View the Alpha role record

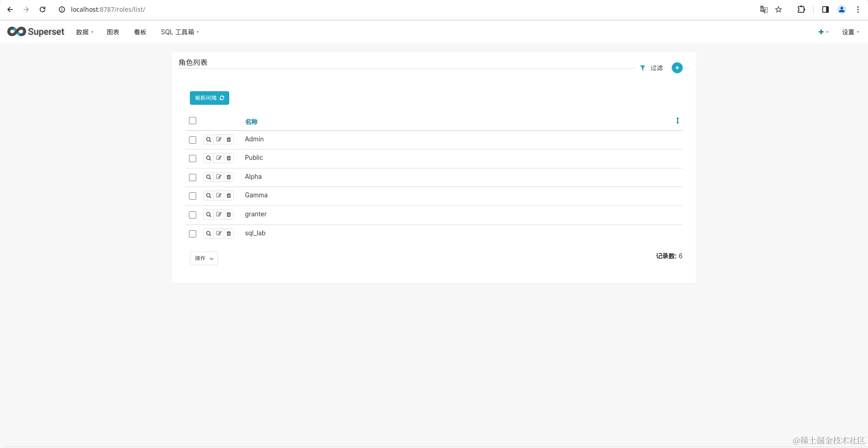[x=208, y=177]
